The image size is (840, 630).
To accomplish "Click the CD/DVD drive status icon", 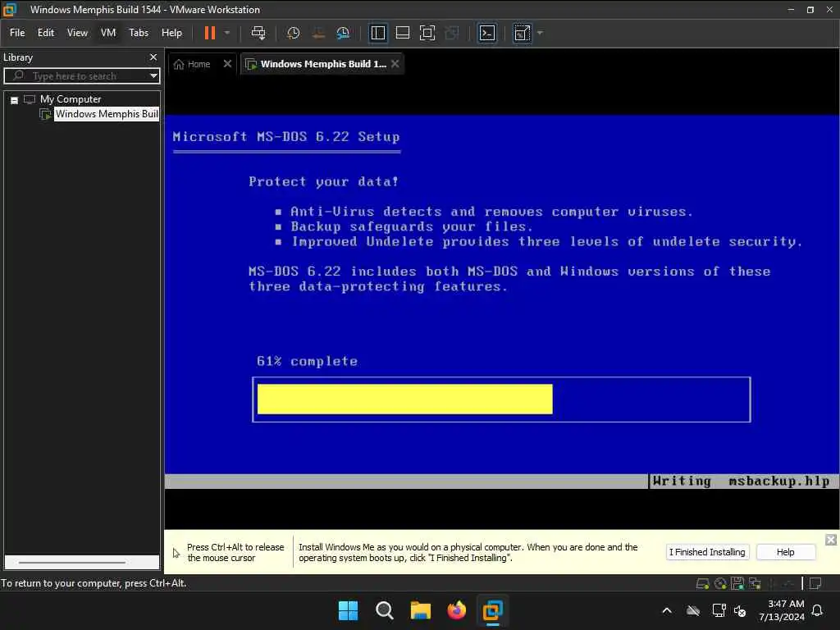I will click(x=720, y=584).
